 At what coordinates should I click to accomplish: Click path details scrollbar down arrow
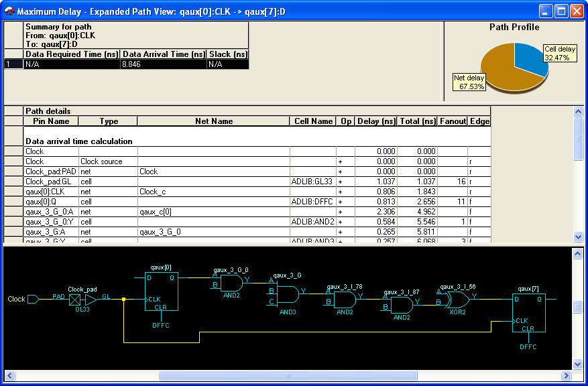(578, 237)
